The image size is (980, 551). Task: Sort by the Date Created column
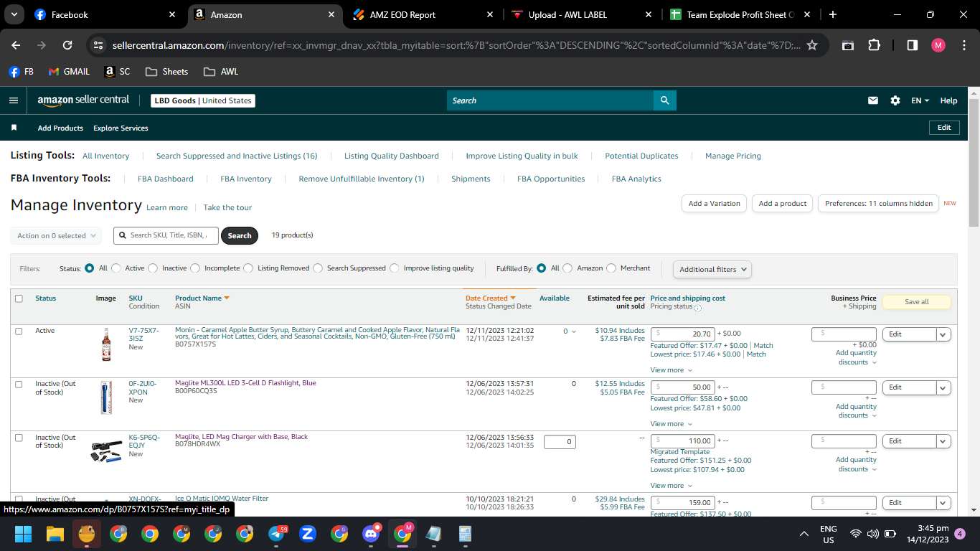[491, 298]
